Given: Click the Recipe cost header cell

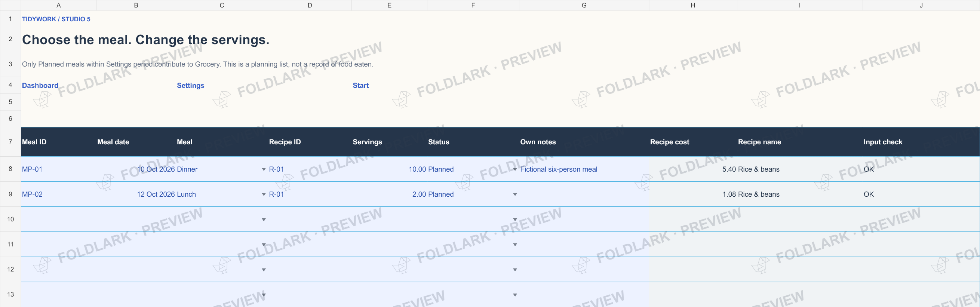Looking at the screenshot, I should (693, 142).
